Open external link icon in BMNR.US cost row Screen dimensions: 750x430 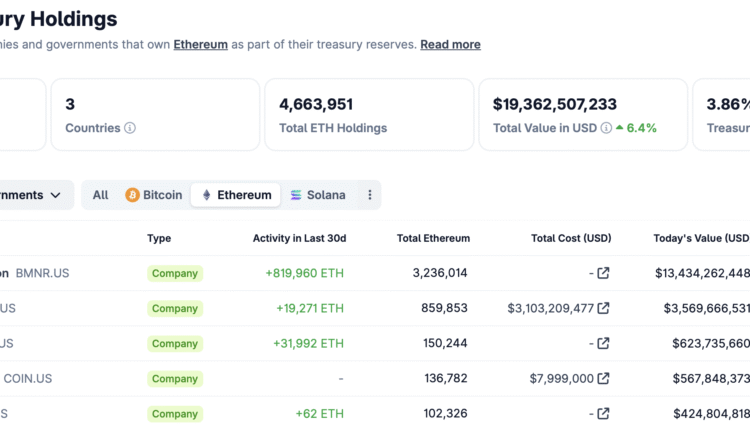coord(603,273)
